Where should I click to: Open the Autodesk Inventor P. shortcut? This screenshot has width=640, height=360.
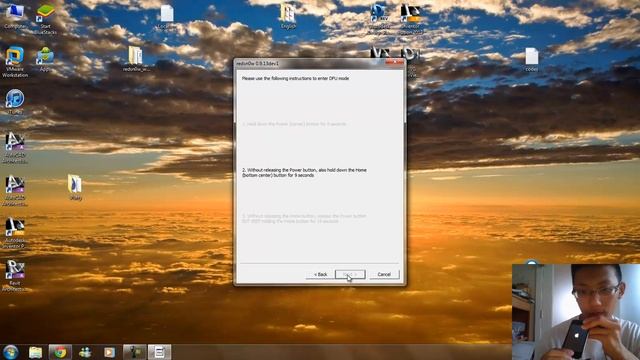14,233
